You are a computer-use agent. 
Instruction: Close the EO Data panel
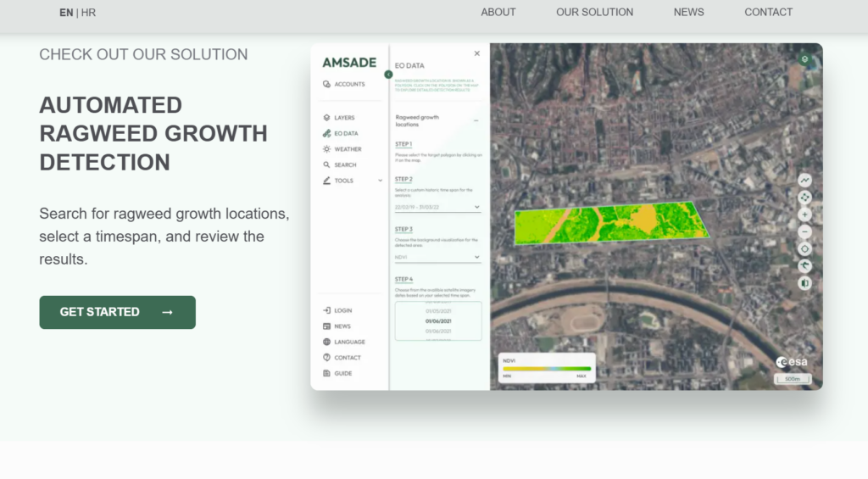coord(476,53)
